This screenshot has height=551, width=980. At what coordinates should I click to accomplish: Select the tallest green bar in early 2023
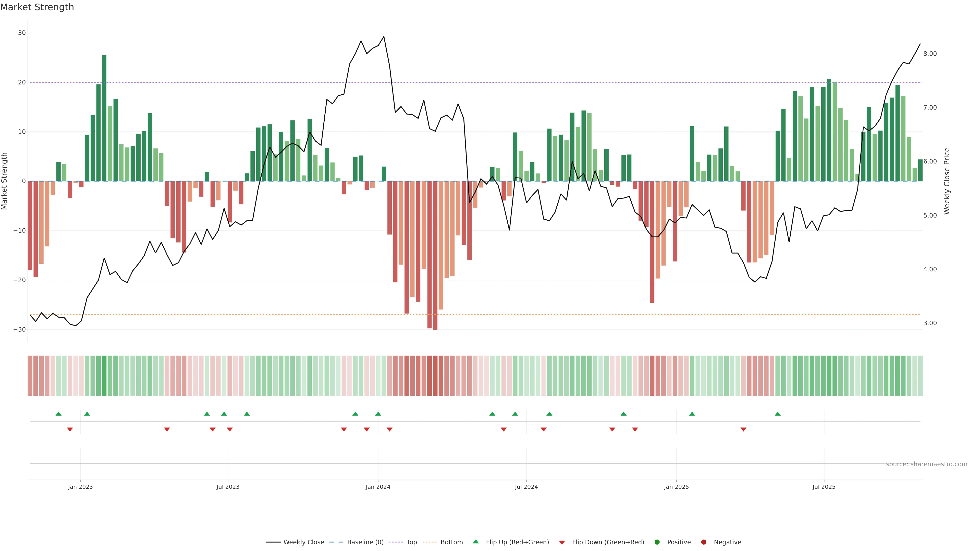pos(104,118)
